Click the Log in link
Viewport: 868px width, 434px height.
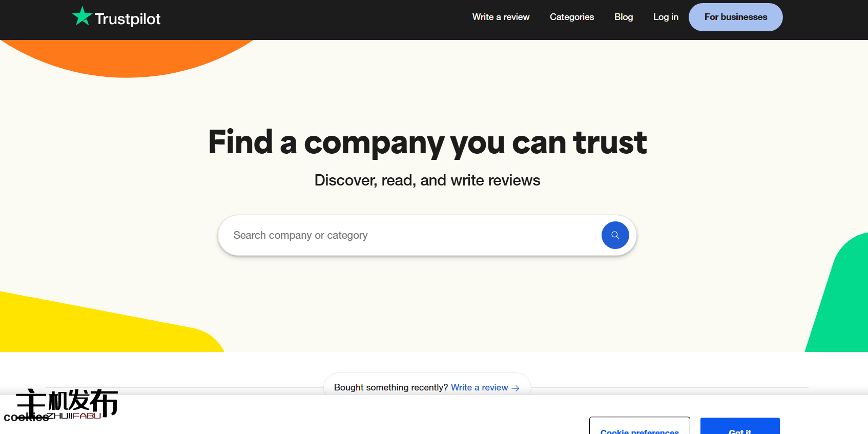[666, 17]
